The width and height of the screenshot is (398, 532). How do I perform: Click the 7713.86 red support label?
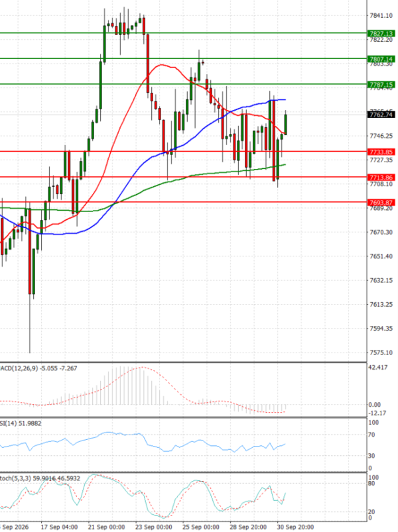381,178
